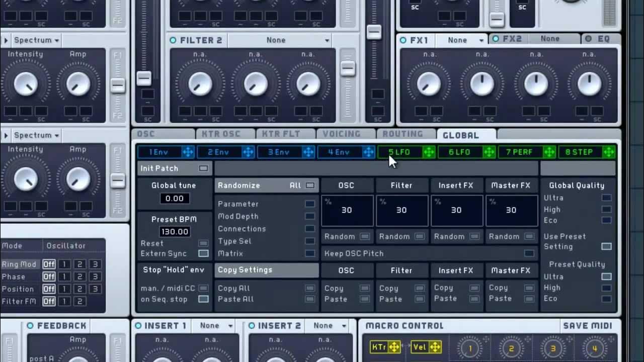644x362 pixels.
Task: Open the 7 PERF modulation page
Action: coord(520,152)
